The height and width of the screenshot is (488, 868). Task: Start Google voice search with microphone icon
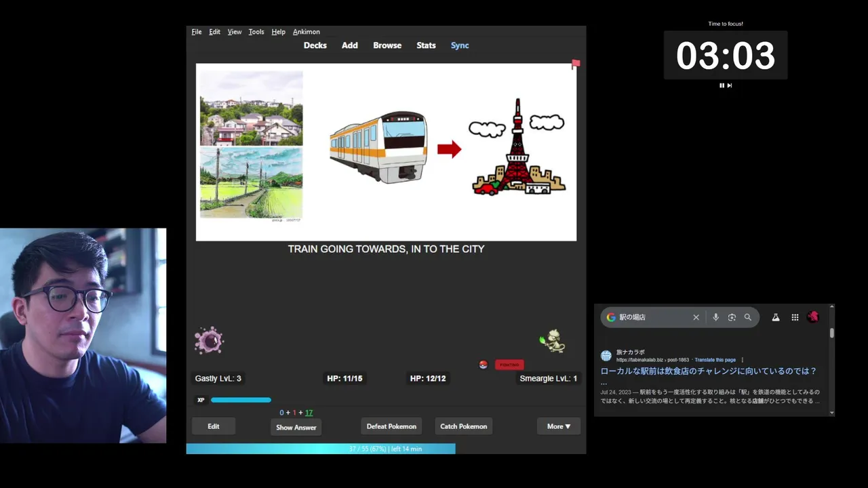[715, 317]
